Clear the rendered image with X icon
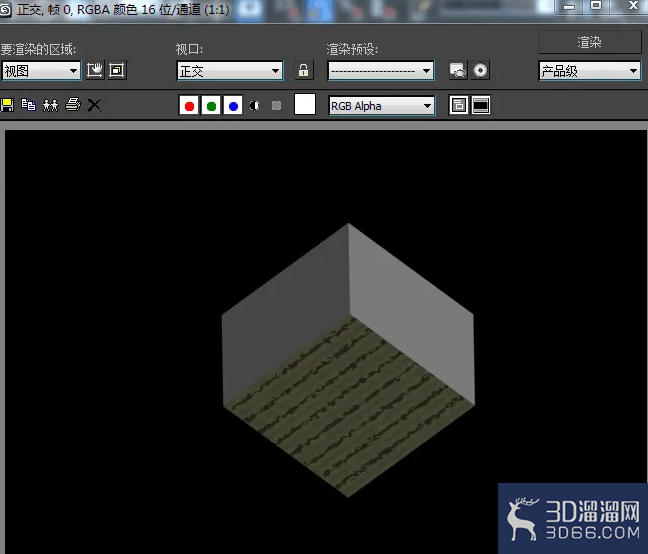 coord(94,105)
